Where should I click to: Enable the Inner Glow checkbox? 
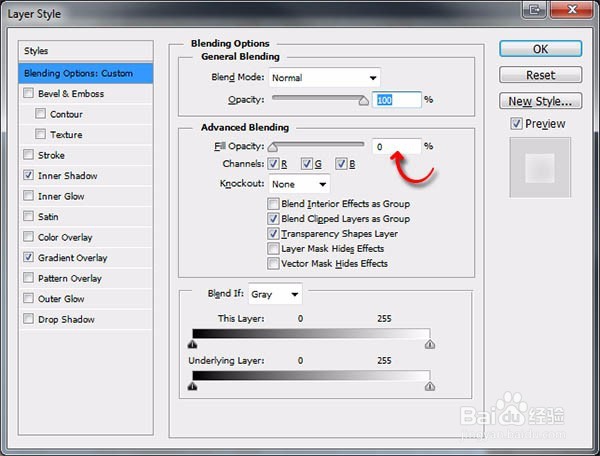click(x=28, y=195)
